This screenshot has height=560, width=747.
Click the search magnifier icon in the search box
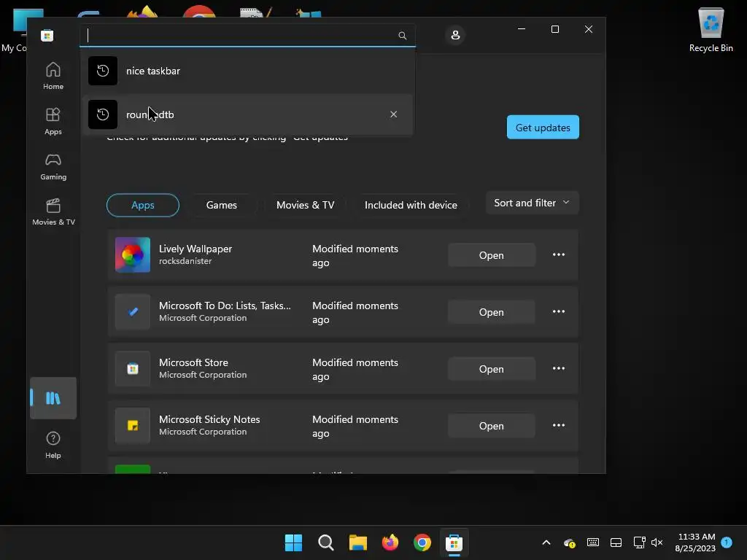(403, 36)
